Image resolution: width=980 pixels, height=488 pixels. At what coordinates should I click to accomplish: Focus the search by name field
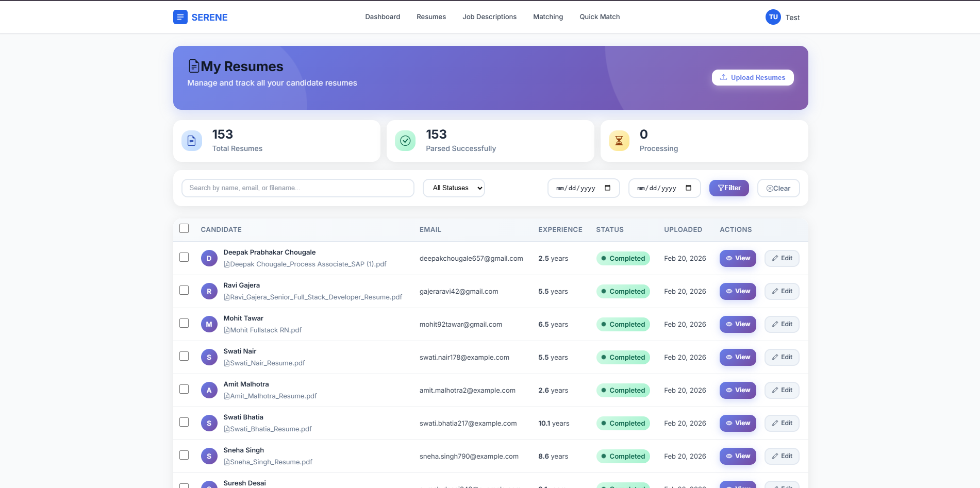[x=297, y=188]
